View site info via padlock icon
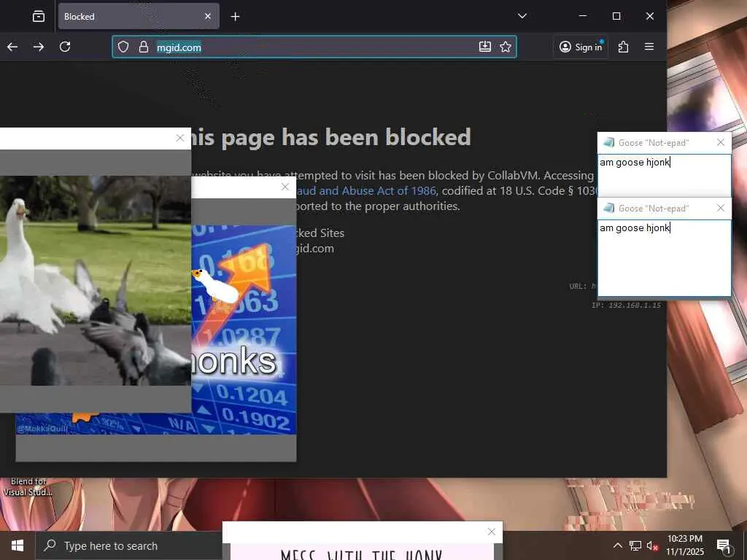This screenshot has height=560, width=747. click(144, 47)
